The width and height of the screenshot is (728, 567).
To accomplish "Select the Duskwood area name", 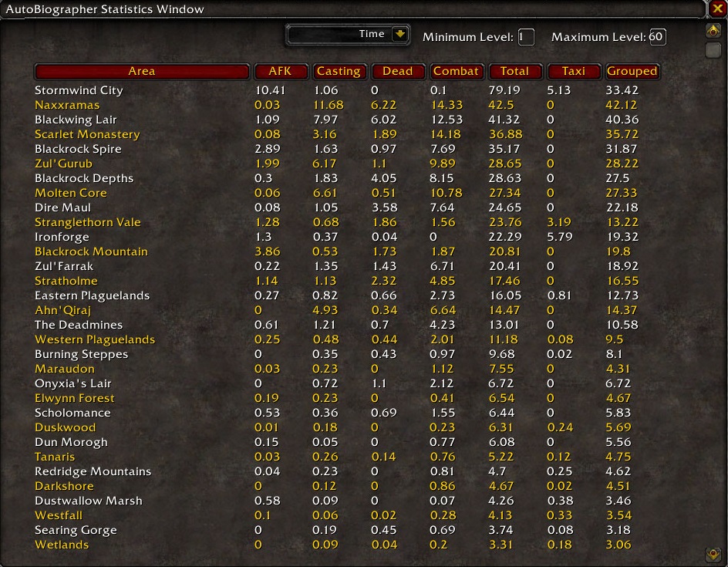I will (66, 427).
